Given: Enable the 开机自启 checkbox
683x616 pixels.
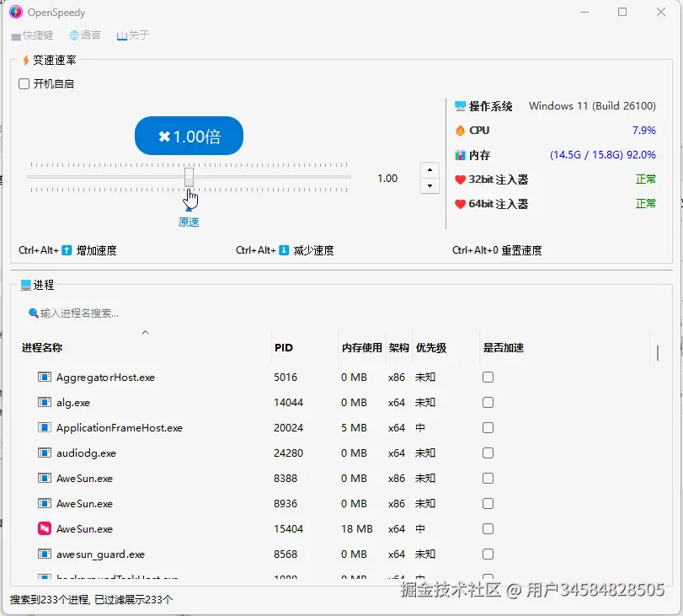Looking at the screenshot, I should [24, 83].
